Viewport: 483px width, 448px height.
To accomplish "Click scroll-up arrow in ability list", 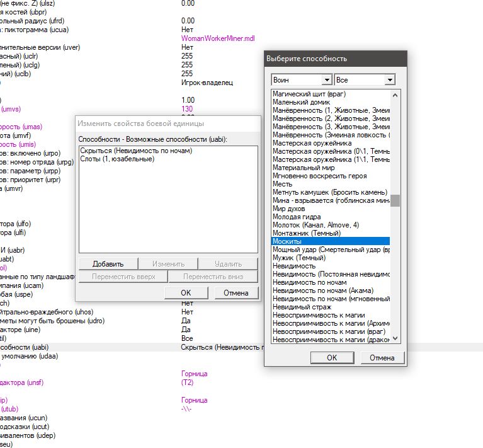I will tap(395, 95).
